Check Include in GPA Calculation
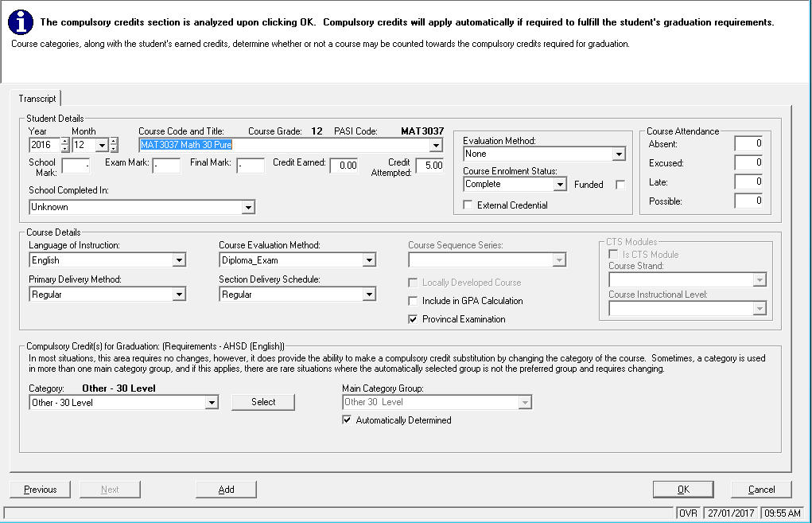Image resolution: width=812 pixels, height=523 pixels. pyautogui.click(x=413, y=301)
